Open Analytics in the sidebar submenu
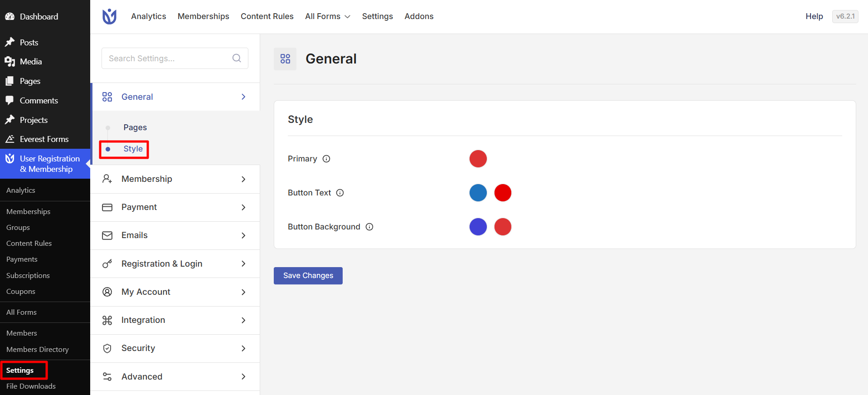 click(21, 190)
